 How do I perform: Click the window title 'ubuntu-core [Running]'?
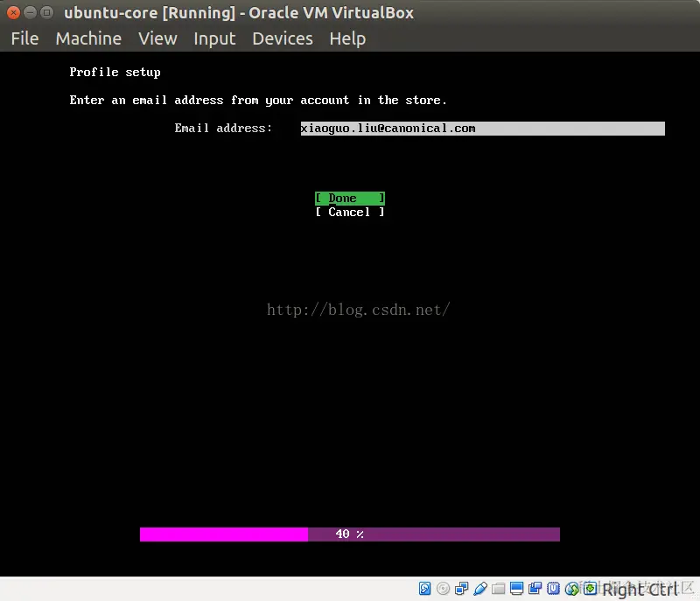tap(150, 13)
